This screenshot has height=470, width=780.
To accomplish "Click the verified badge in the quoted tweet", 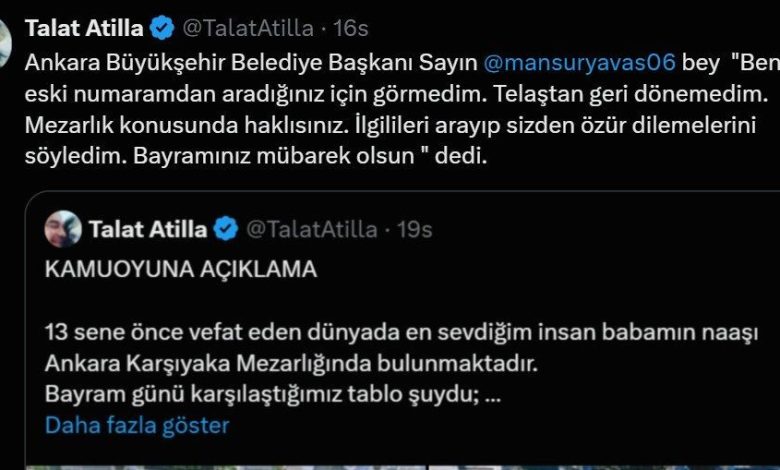I will click(226, 229).
